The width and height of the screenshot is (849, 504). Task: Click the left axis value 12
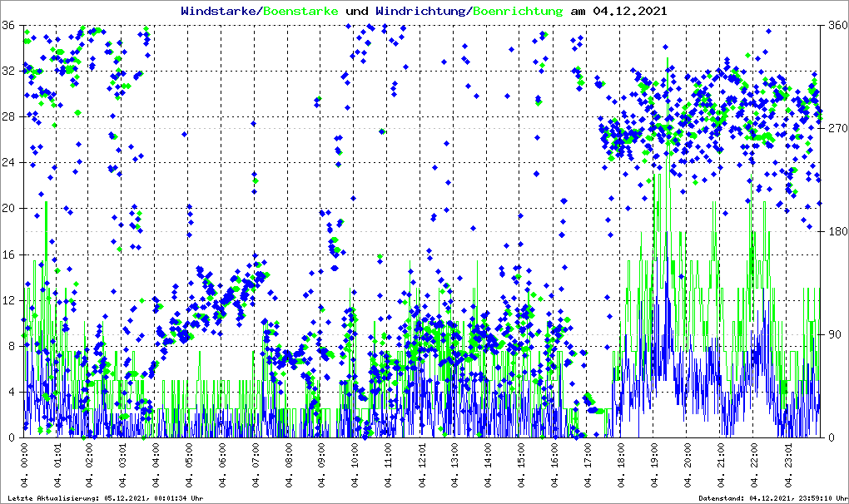click(x=8, y=300)
